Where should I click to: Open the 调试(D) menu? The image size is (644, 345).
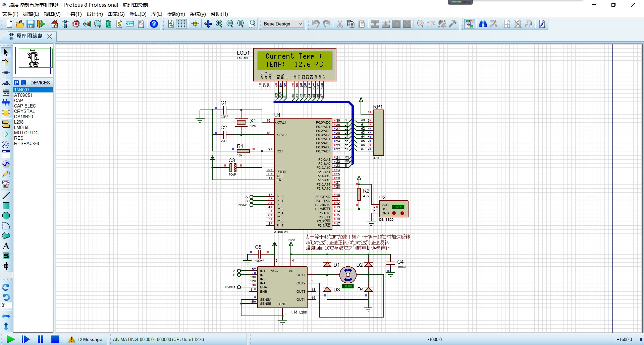click(x=138, y=14)
